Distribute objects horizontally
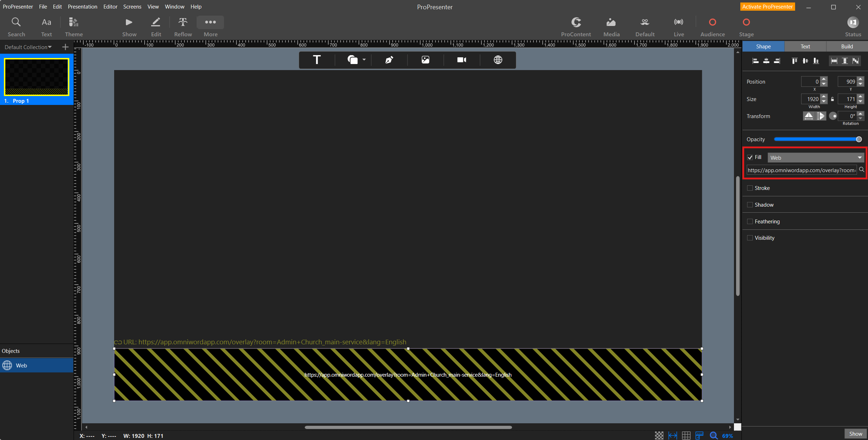This screenshot has width=868, height=440. (x=834, y=61)
